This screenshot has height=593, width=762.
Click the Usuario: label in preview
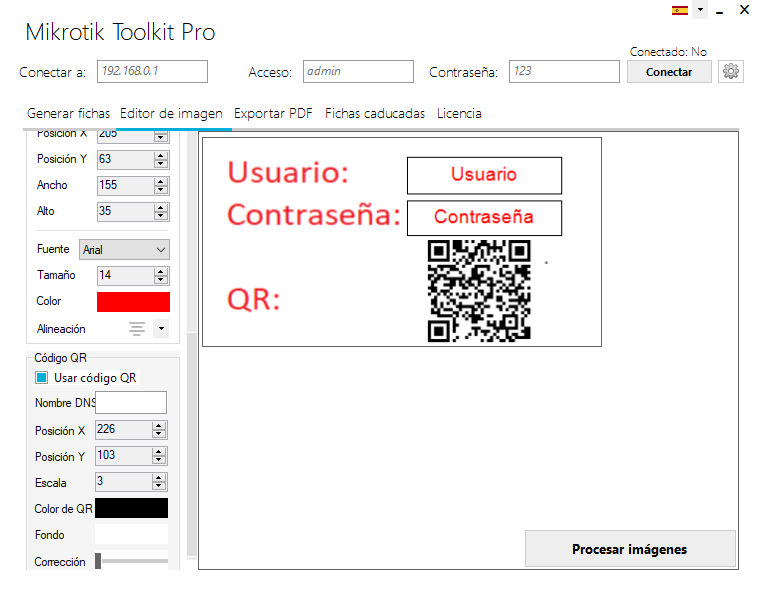(x=288, y=172)
